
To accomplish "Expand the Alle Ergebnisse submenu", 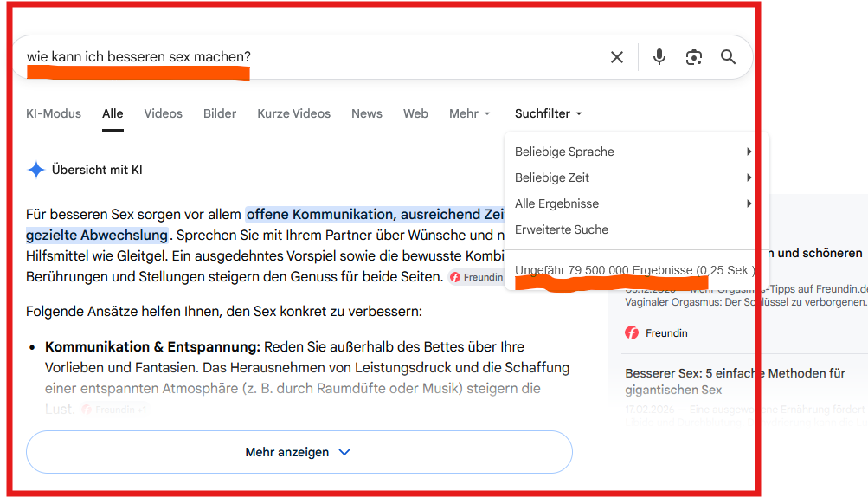I will click(x=633, y=203).
